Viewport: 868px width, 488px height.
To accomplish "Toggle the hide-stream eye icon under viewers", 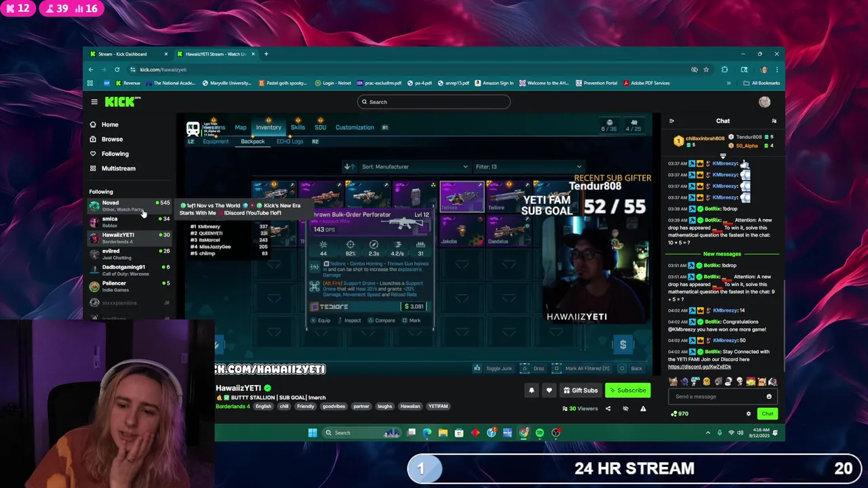I will pyautogui.click(x=625, y=409).
